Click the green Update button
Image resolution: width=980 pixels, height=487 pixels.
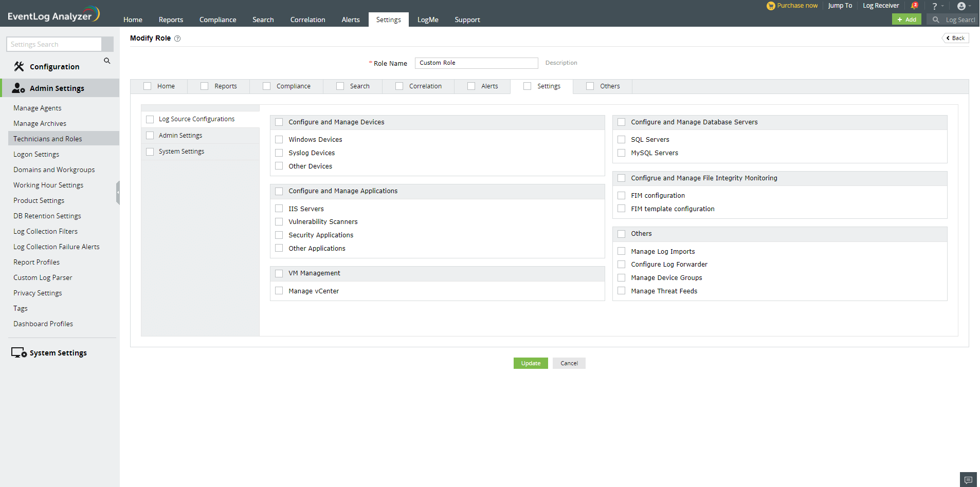click(x=531, y=363)
